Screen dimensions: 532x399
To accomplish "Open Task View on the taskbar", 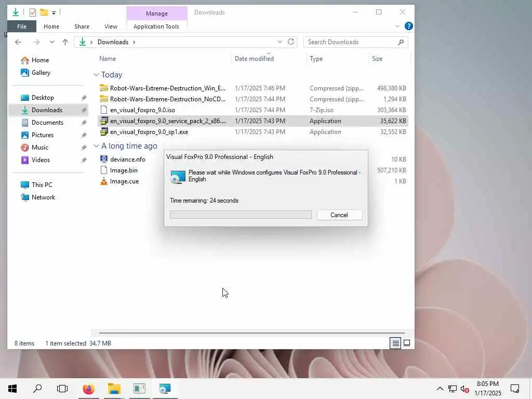I will coord(62,389).
